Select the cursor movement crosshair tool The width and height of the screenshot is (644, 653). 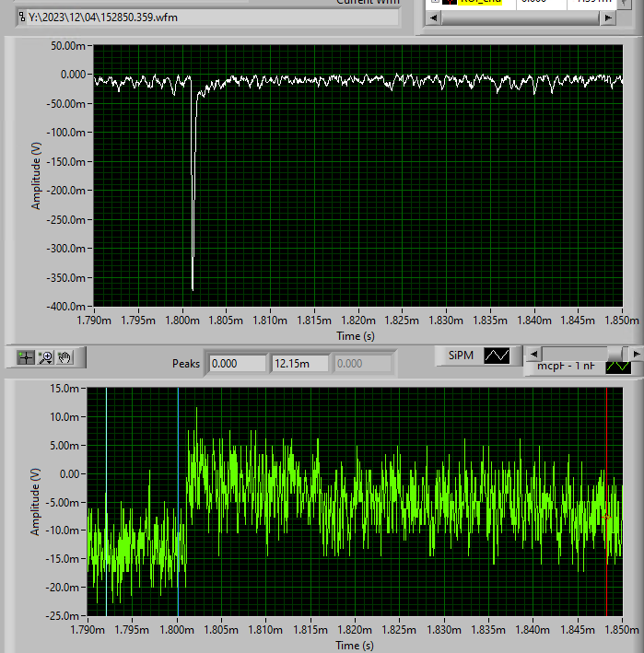[26, 357]
